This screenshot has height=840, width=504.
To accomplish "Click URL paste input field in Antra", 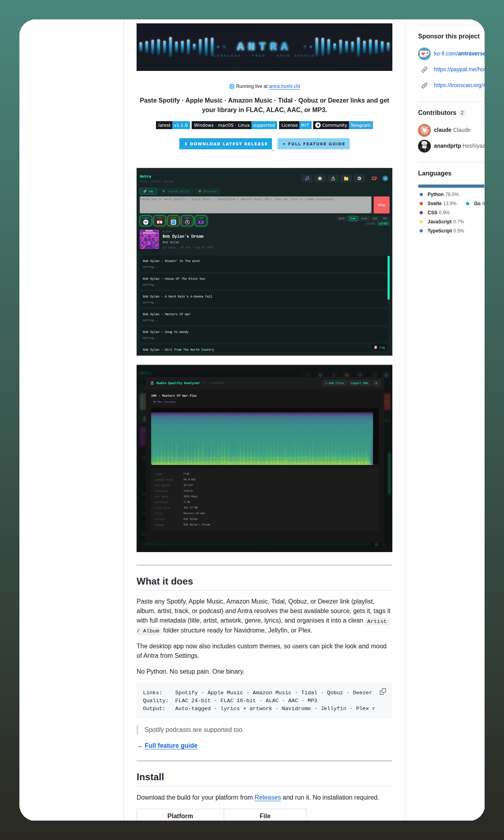I will tap(256, 205).
